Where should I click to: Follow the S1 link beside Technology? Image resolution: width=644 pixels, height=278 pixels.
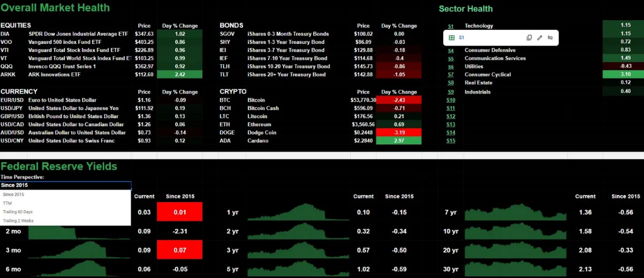[451, 26]
